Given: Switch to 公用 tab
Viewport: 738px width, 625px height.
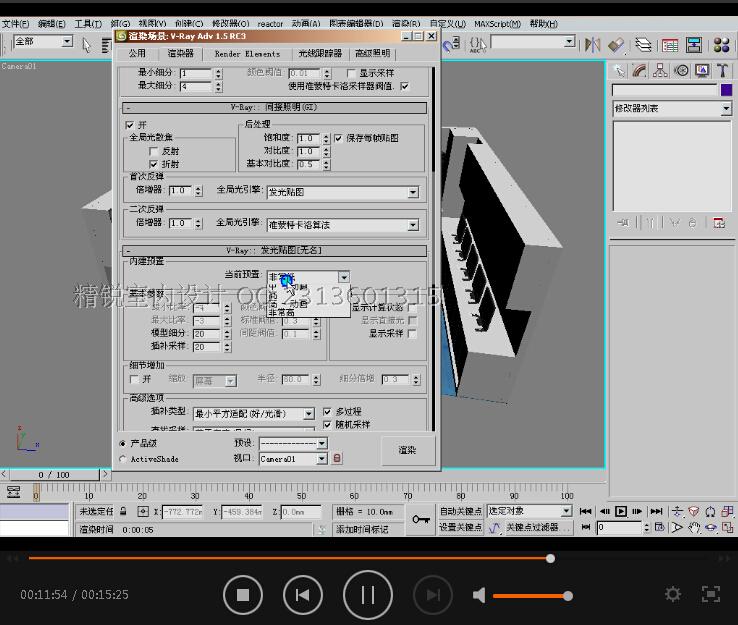Looking at the screenshot, I should pyautogui.click(x=137, y=54).
